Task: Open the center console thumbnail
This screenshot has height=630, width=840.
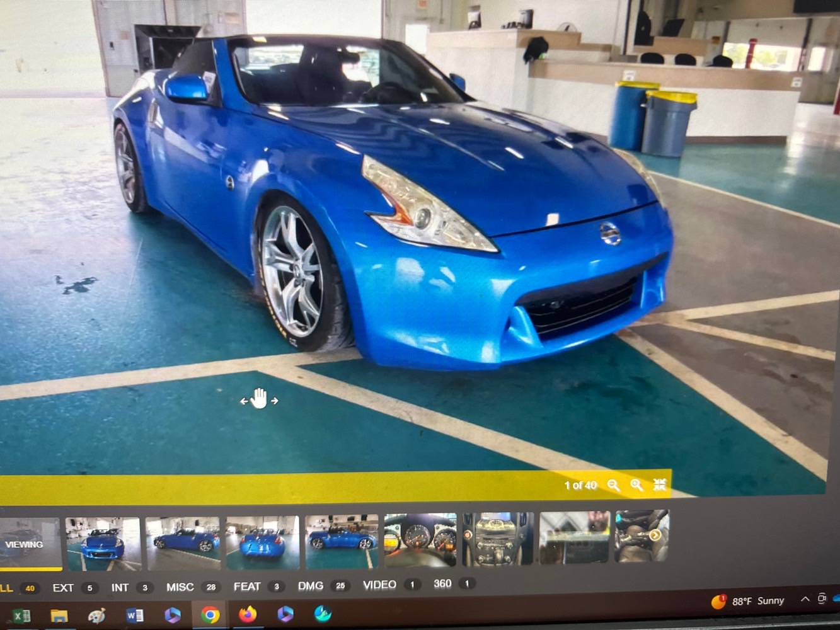Action: click(498, 538)
